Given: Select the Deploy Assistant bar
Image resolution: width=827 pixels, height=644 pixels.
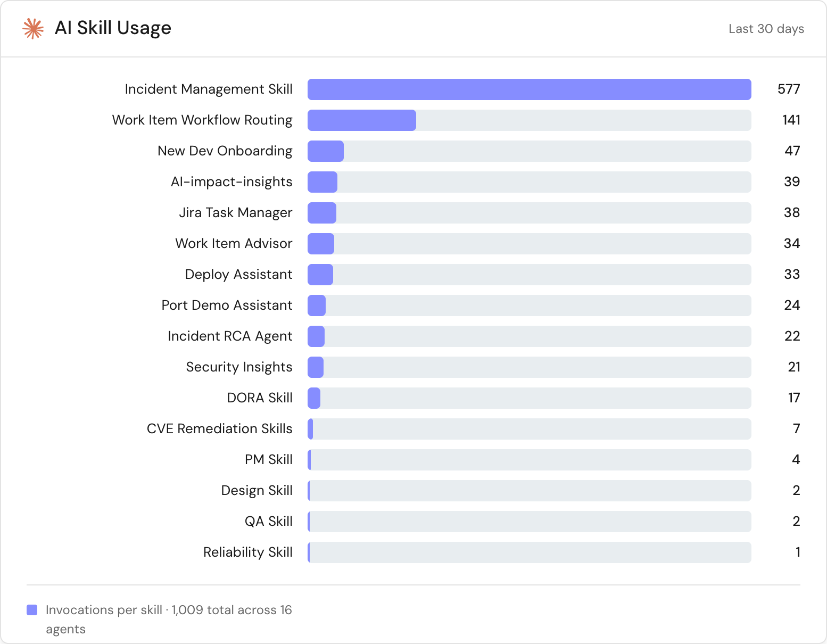Looking at the screenshot, I should 320,275.
